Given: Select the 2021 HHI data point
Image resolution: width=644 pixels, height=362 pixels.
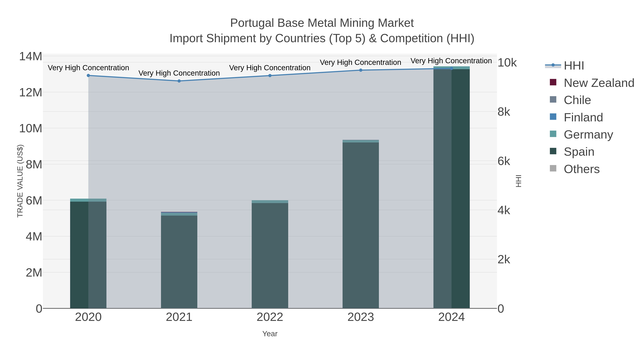Looking at the screenshot, I should (179, 81).
